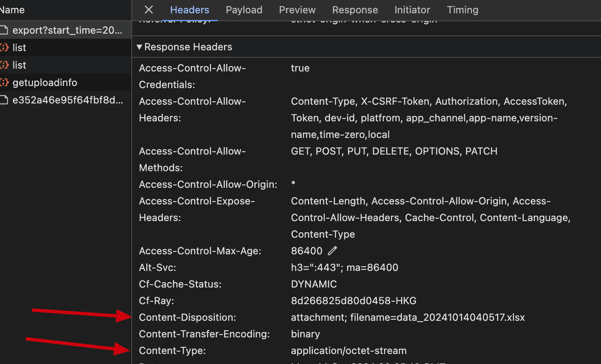Close the request details panel
Image resolution: width=601 pixels, height=364 pixels.
[149, 10]
